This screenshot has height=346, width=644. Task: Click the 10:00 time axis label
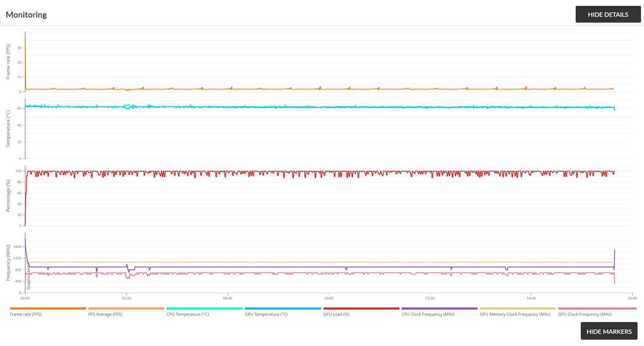[328, 298]
